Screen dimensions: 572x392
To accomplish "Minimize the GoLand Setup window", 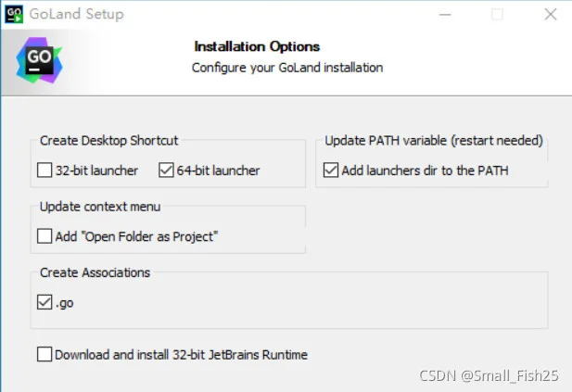I will point(445,15).
